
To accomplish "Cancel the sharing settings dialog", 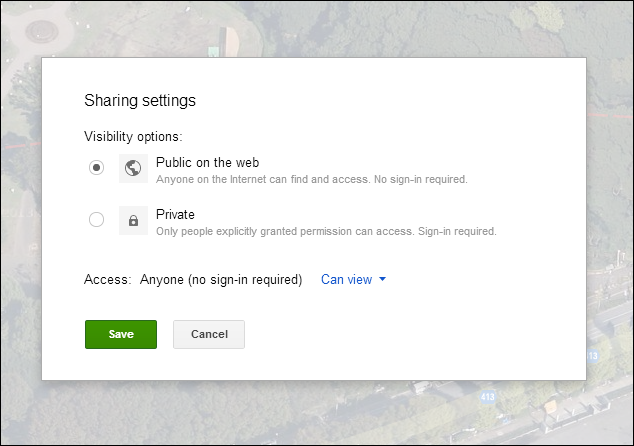I will pyautogui.click(x=209, y=334).
